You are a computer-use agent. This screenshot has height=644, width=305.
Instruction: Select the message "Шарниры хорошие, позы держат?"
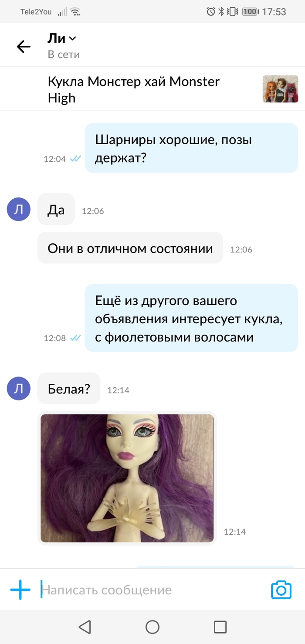pyautogui.click(x=191, y=148)
